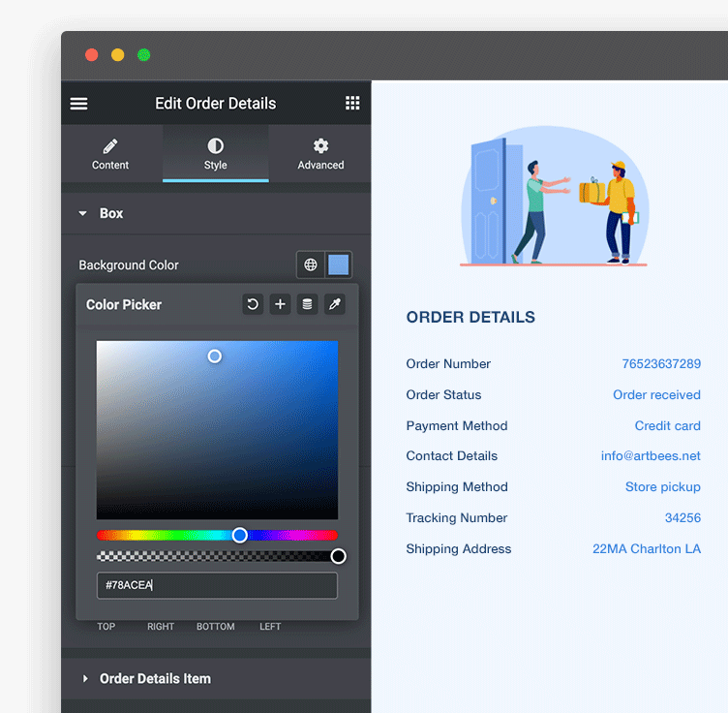
Task: Expand the Order Details Item section
Action: pyautogui.click(x=155, y=678)
